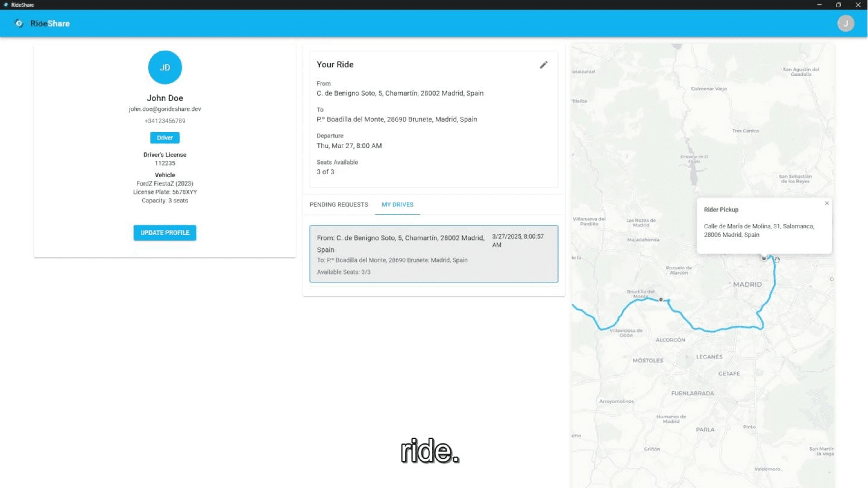The image size is (868, 488).
Task: Open the J user avatar menu
Action: click(846, 23)
